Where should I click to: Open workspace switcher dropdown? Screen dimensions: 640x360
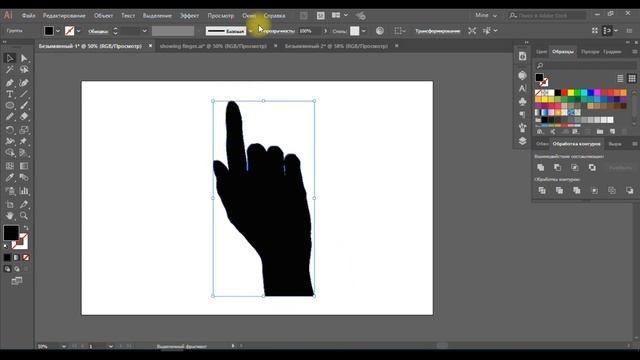[486, 16]
